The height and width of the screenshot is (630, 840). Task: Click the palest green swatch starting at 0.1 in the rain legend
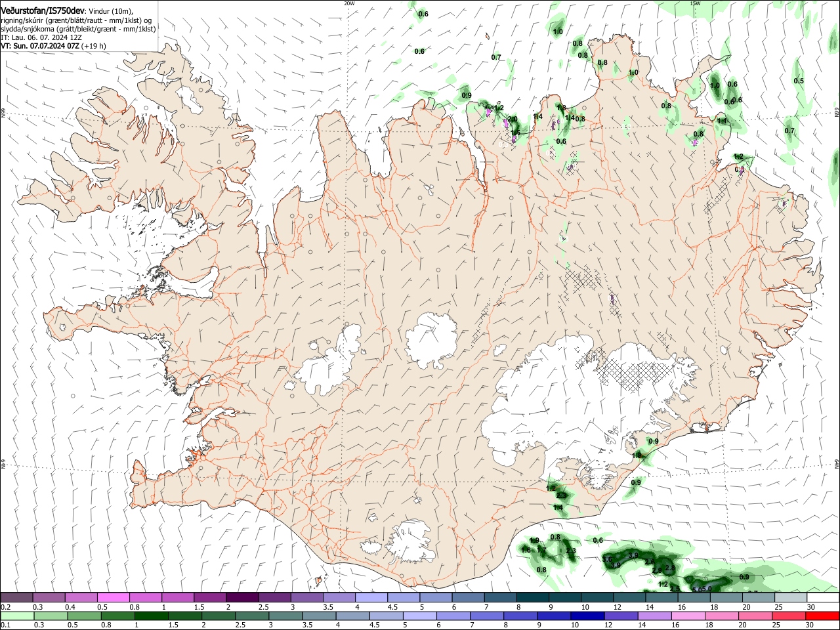[16, 616]
